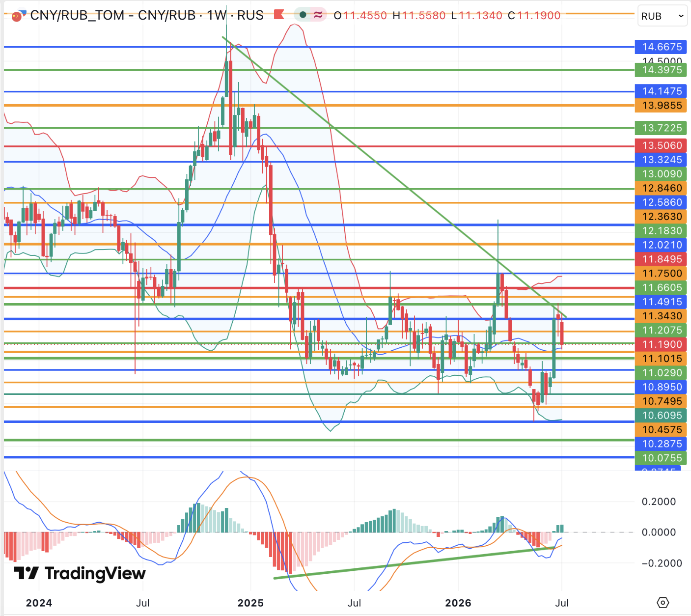Click the 13.5060 price label

point(661,145)
